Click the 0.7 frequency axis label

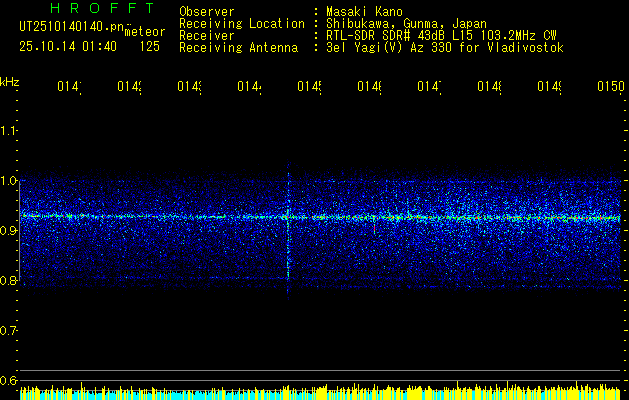pyautogui.click(x=9, y=331)
